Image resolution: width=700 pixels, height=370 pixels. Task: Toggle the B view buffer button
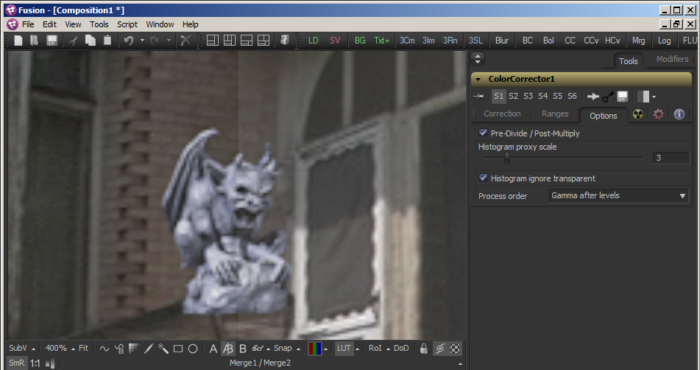point(243,349)
